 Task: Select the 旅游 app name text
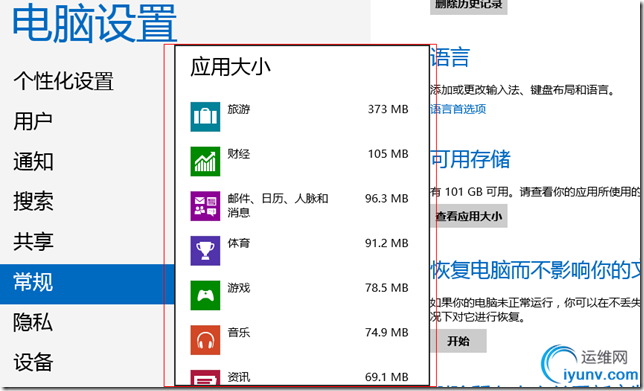click(239, 109)
